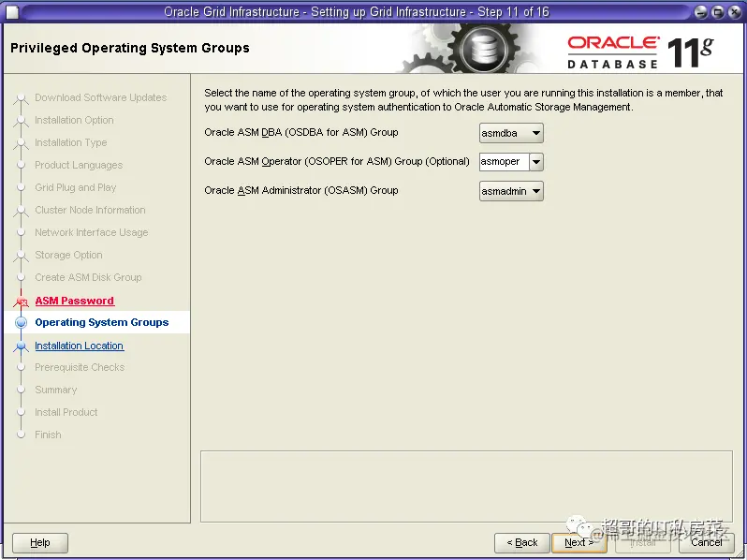Click the Privileged Operating System Groups heading
Screen dimensions: 747x560
coord(129,48)
